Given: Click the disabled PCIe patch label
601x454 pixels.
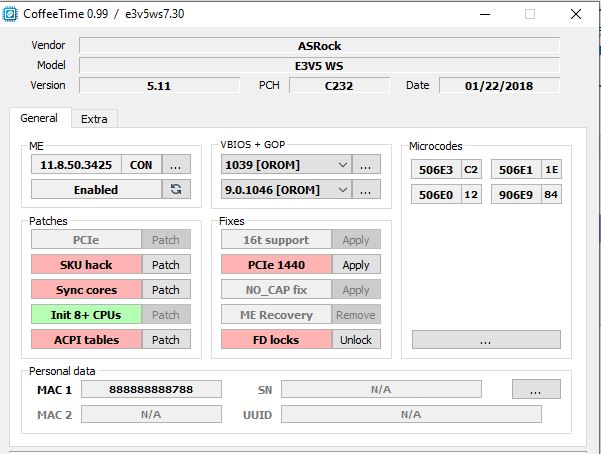Looking at the screenshot, I should point(87,240).
